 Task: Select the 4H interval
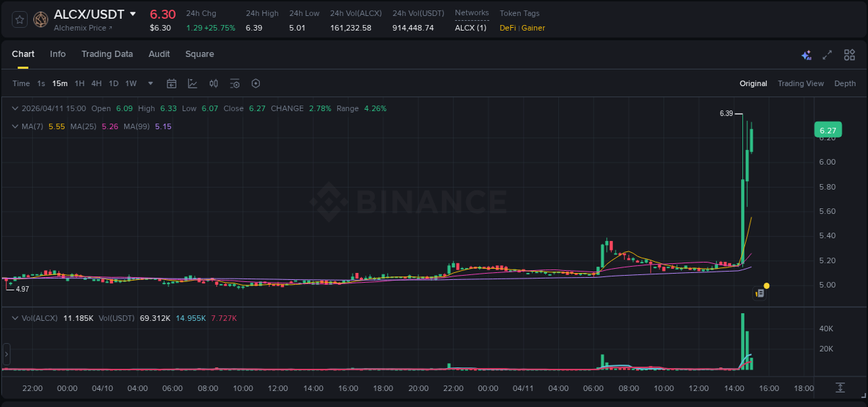point(96,83)
